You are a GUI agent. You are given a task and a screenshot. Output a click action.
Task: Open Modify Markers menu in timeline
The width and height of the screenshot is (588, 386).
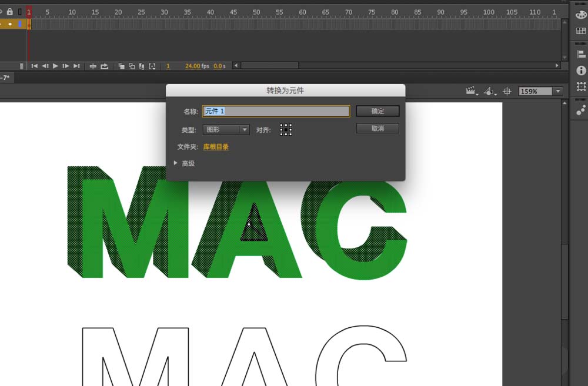pyautogui.click(x=152, y=66)
